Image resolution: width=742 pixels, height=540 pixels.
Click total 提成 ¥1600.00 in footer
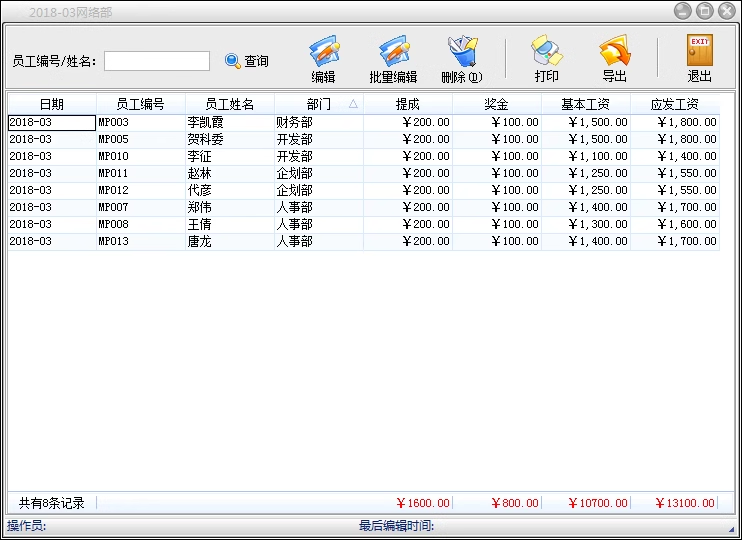pos(423,503)
